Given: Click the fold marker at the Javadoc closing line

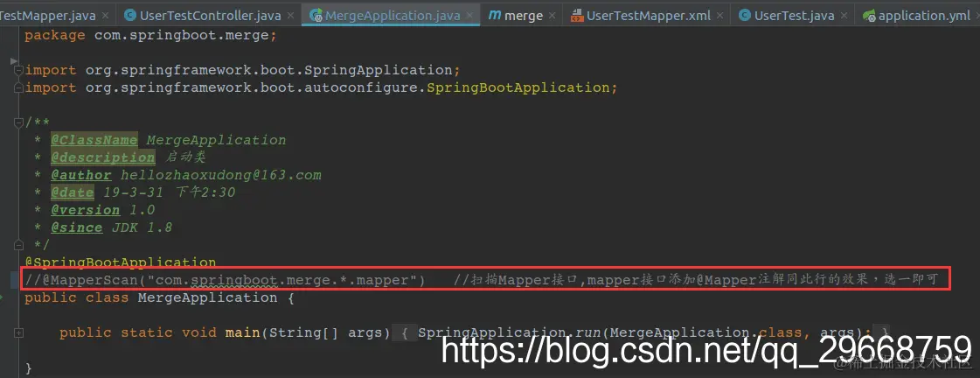Looking at the screenshot, I should 18,245.
